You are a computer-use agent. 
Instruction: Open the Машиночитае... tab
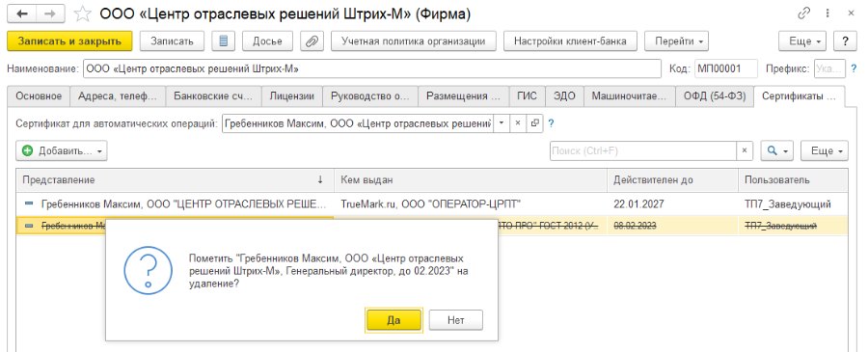[630, 95]
